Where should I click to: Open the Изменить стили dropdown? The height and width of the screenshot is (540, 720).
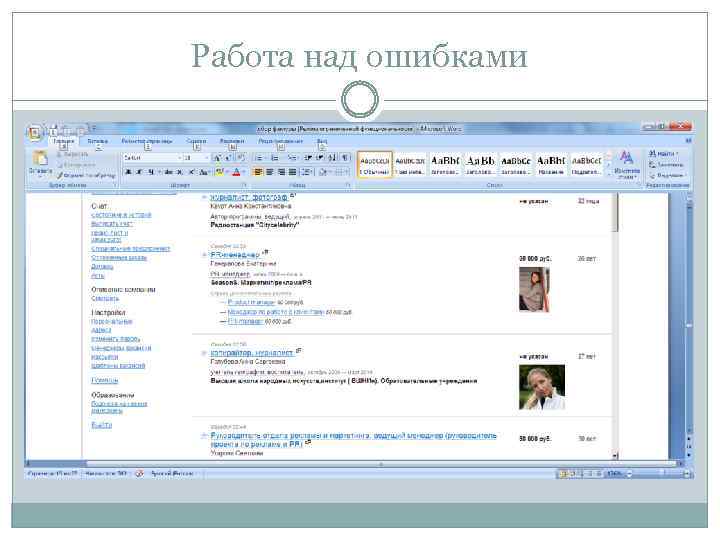point(626,165)
